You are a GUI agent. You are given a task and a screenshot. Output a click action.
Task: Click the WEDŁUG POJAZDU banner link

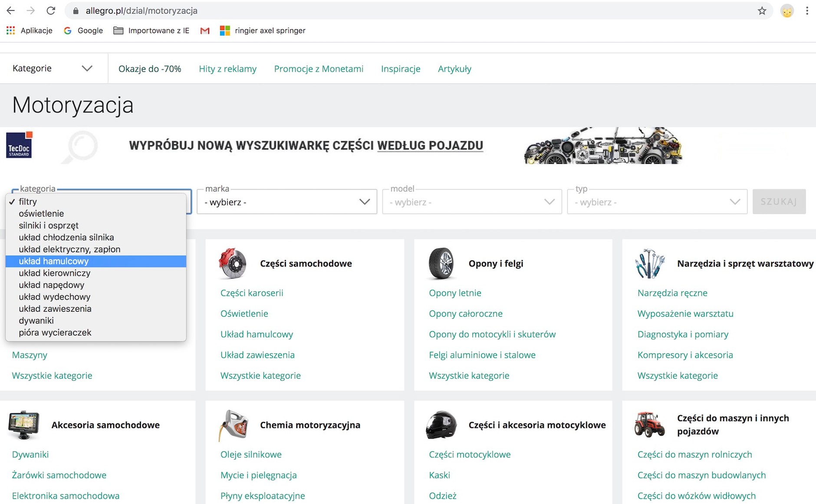pos(430,146)
